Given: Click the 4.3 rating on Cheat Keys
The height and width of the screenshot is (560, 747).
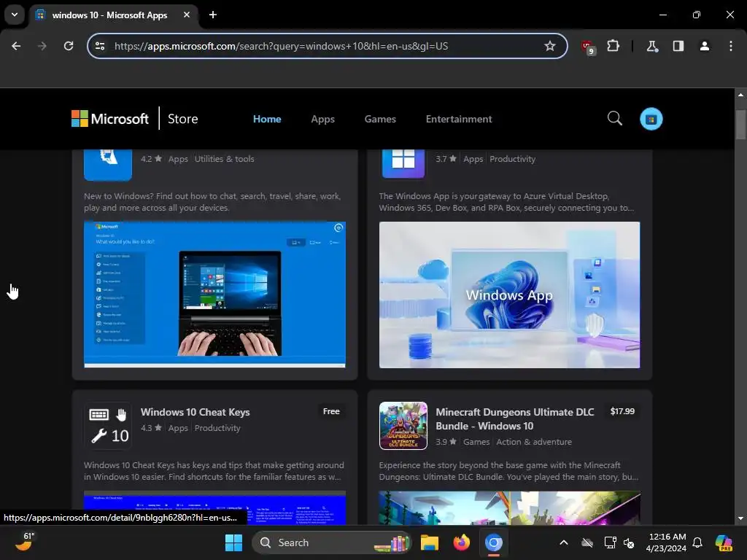Looking at the screenshot, I should 151,428.
